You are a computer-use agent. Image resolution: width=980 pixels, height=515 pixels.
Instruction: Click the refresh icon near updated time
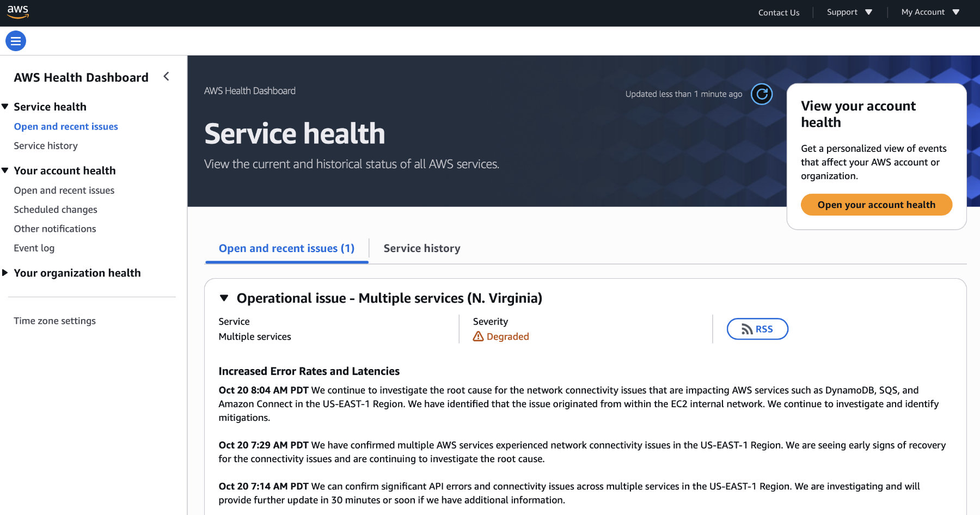tap(762, 94)
